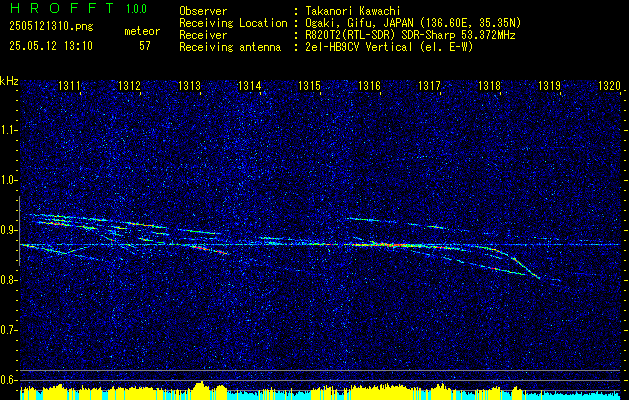Click the observer name Takanori Kawachi
Viewport: 629px width, 400px height.
point(353,11)
